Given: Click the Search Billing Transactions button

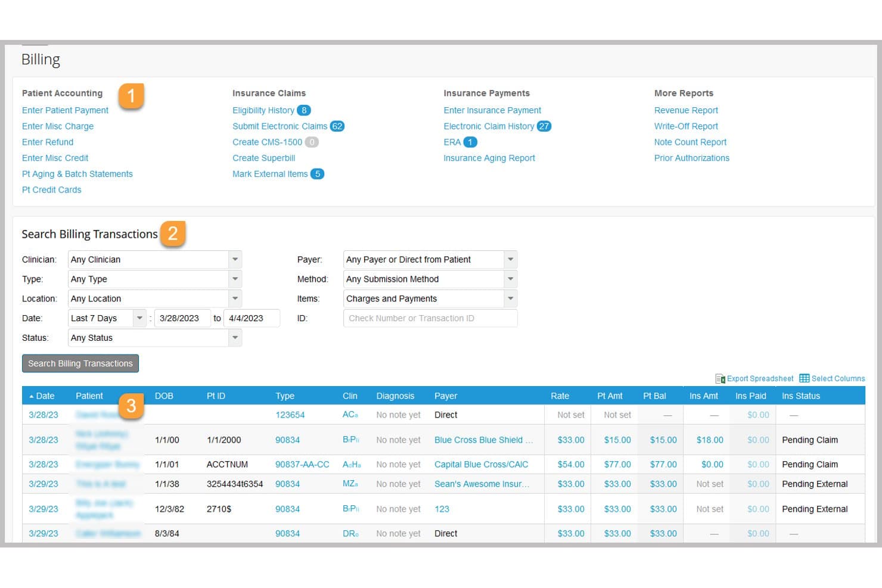Looking at the screenshot, I should 80,363.
